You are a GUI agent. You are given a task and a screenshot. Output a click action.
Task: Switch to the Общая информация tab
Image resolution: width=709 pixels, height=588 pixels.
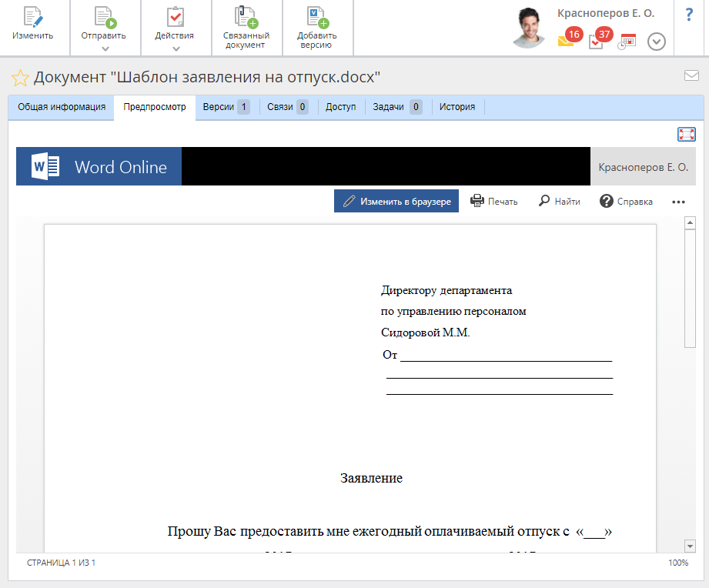[62, 107]
